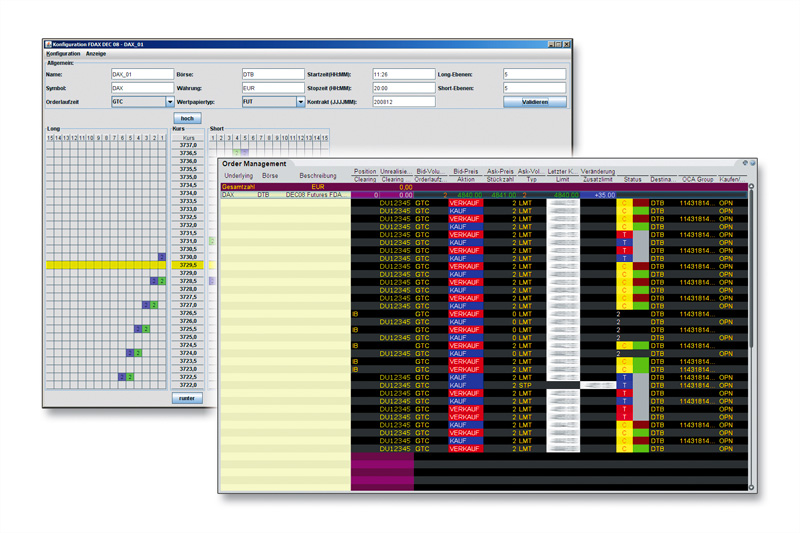Expand the Wertpapiertyp FUT dropdown
Viewport: 800px width, 533px height.
(x=300, y=102)
